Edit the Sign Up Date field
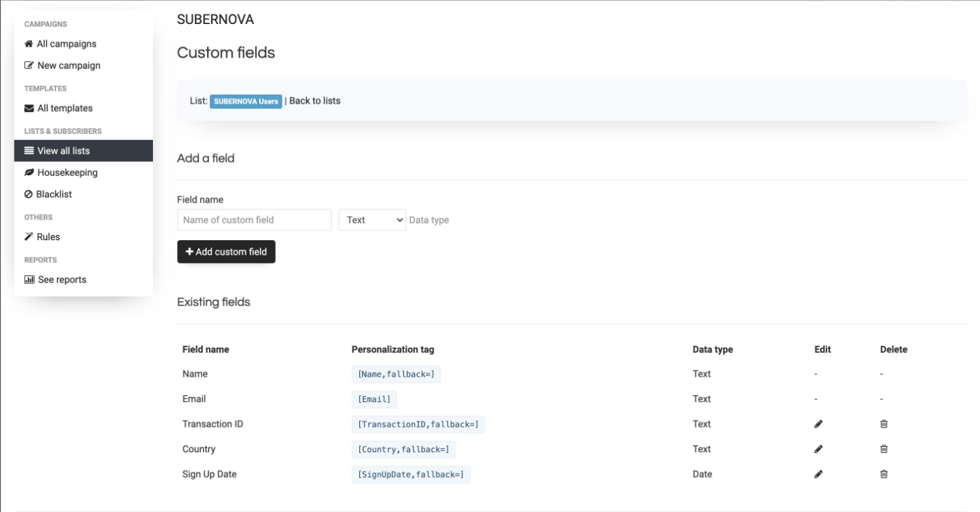The image size is (980, 512). click(x=818, y=474)
